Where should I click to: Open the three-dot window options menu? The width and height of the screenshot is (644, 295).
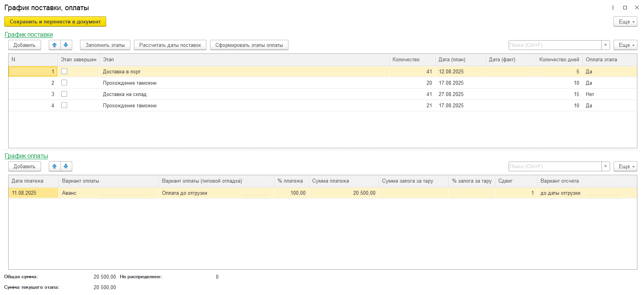pos(613,8)
